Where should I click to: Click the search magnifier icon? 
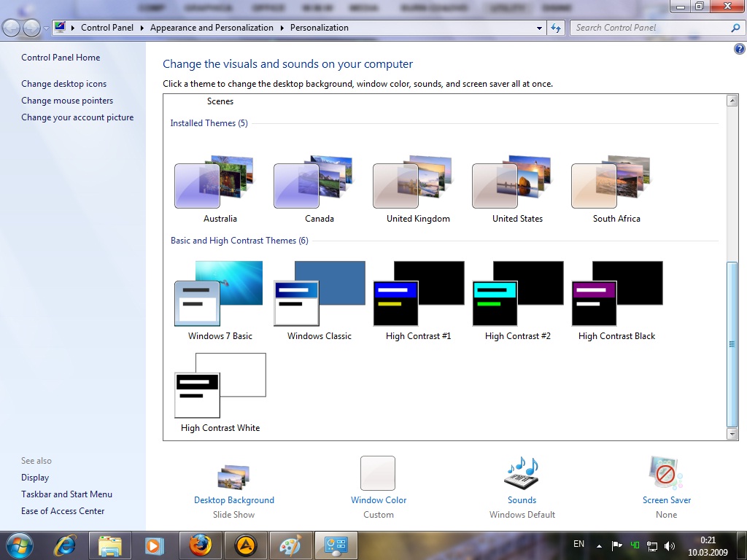(735, 28)
